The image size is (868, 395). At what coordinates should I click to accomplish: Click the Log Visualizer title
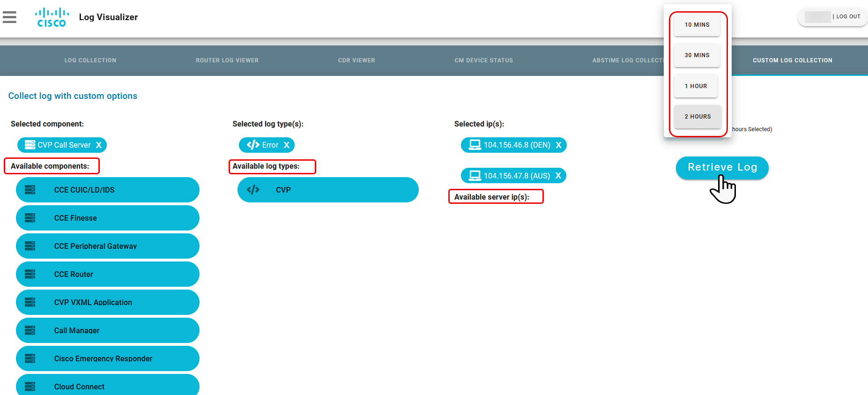108,17
